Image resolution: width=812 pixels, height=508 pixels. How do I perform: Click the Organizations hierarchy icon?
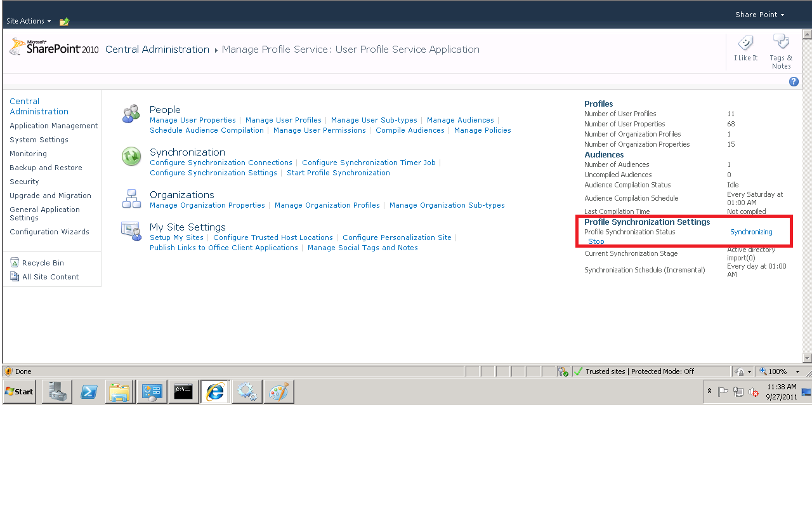pyautogui.click(x=131, y=199)
